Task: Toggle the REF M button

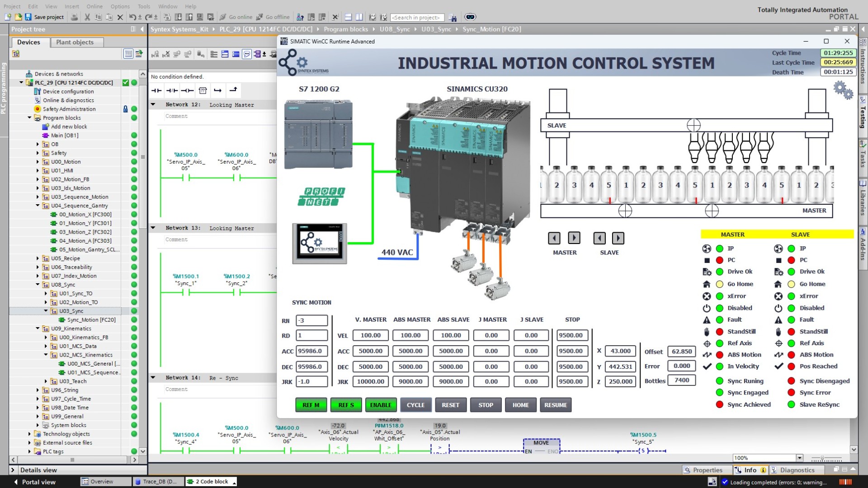Action: pyautogui.click(x=311, y=405)
